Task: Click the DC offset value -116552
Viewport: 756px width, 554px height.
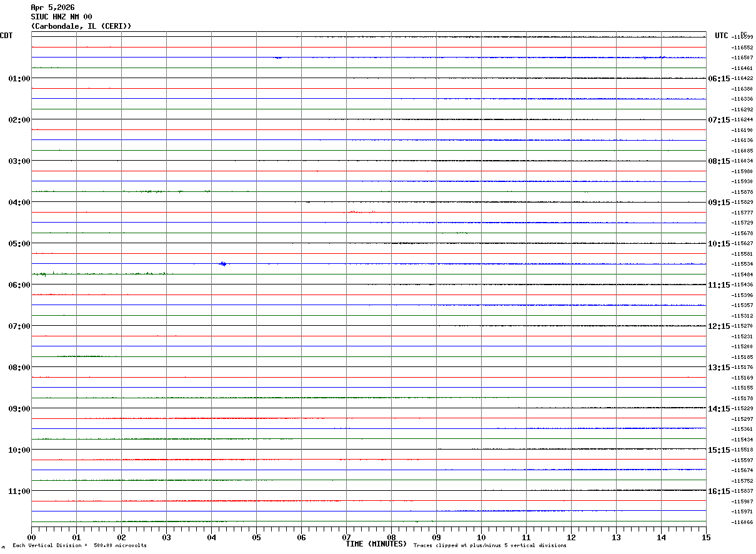Action: (742, 48)
